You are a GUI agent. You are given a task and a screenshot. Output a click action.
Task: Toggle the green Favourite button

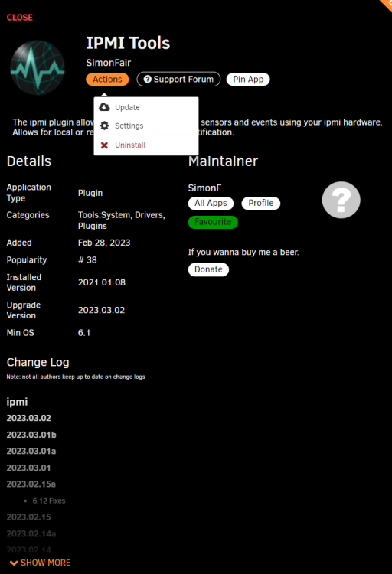pos(213,222)
